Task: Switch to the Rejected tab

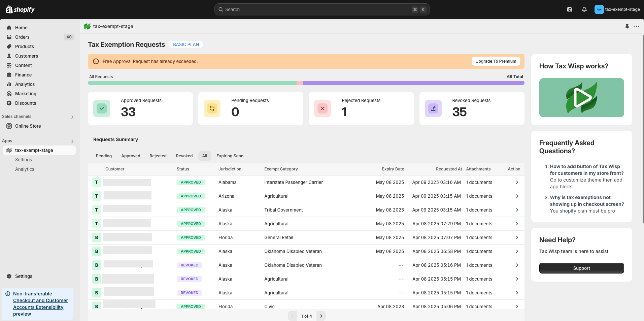Action: click(x=158, y=156)
